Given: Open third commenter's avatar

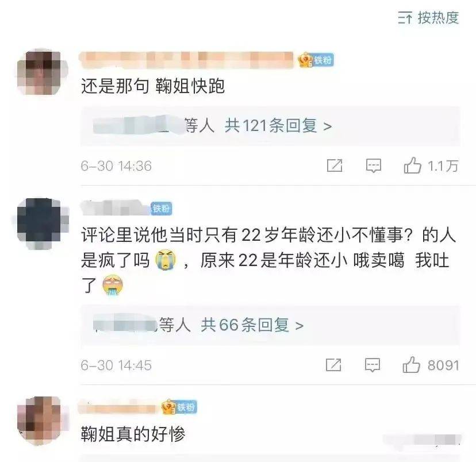Looking at the screenshot, I should pyautogui.click(x=43, y=421).
